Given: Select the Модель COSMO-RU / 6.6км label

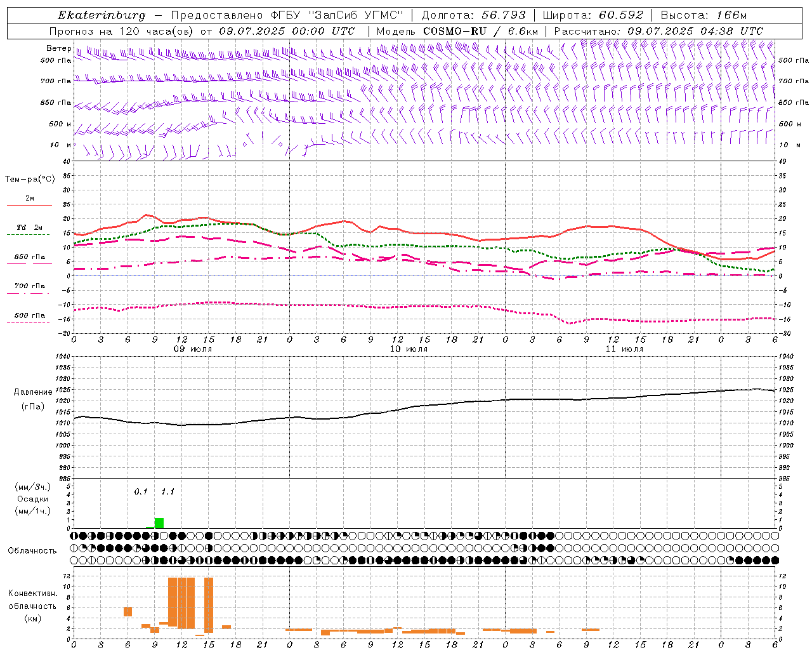Looking at the screenshot, I should coord(457,31).
